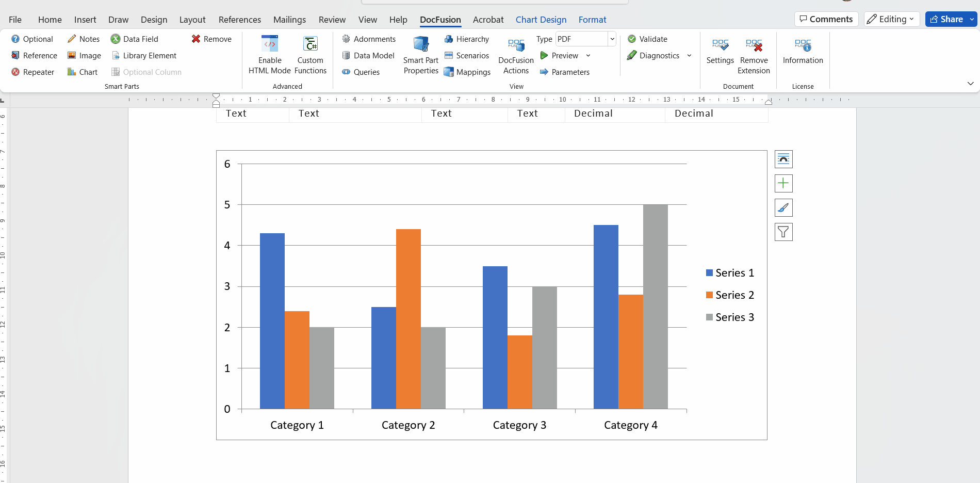Open Parameters
The height and width of the screenshot is (483, 980).
[x=564, y=72]
